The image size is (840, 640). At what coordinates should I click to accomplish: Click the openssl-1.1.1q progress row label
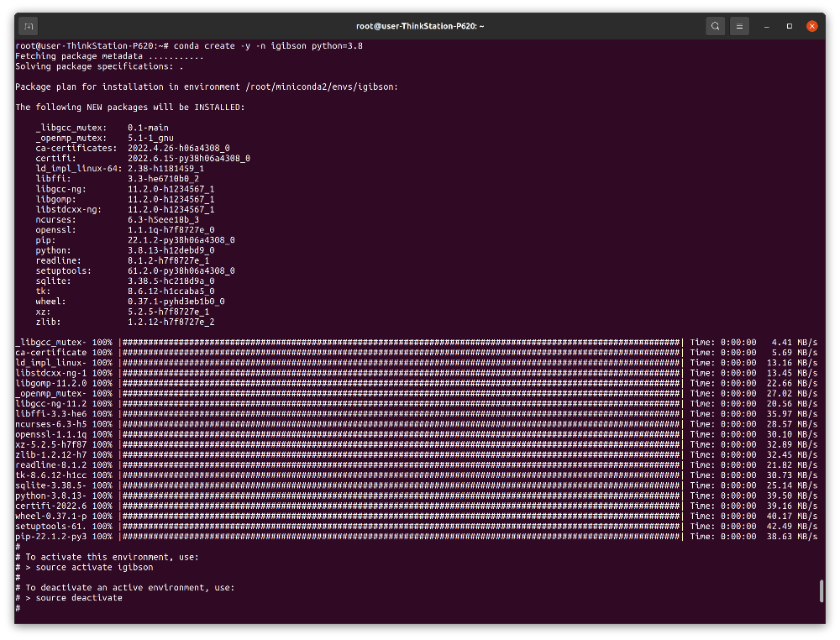coord(51,434)
